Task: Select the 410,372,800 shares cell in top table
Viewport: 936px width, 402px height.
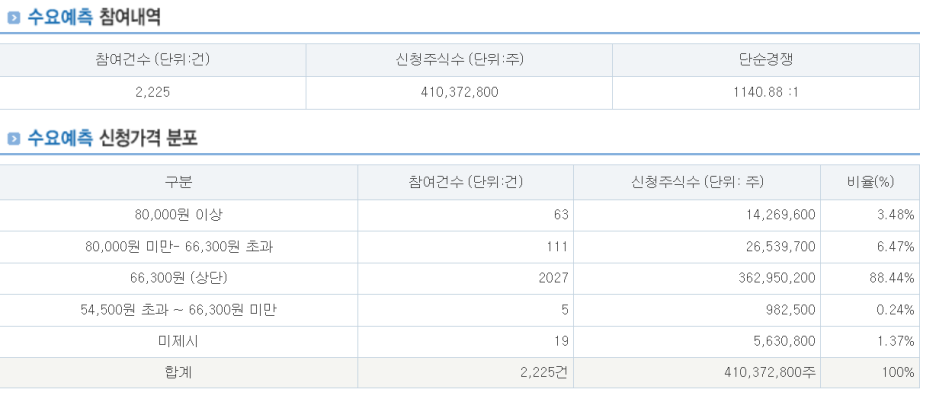Action: click(459, 93)
